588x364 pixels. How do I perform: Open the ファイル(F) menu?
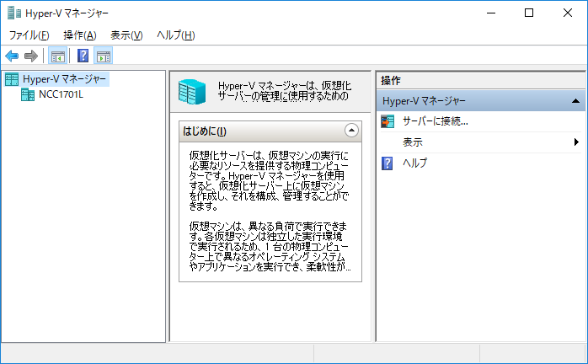click(29, 35)
